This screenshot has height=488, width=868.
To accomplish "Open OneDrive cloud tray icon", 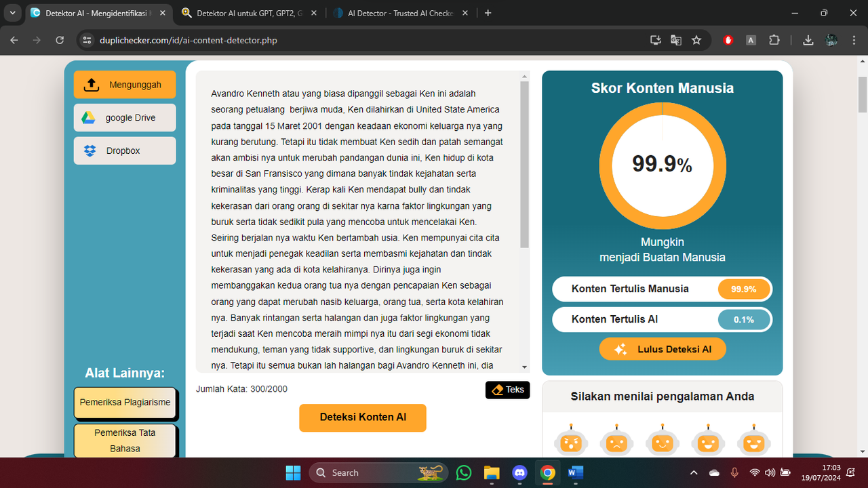I will pos(713,472).
